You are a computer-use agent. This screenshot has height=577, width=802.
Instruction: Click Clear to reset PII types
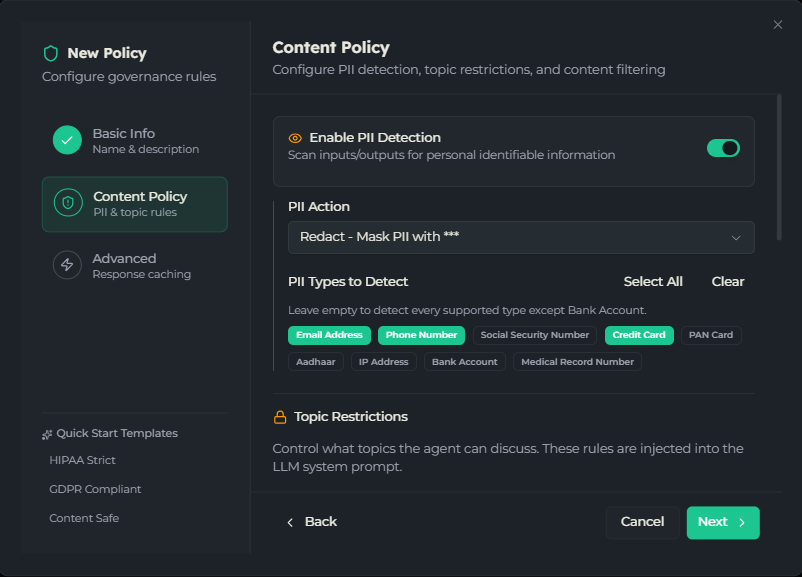[x=727, y=282]
